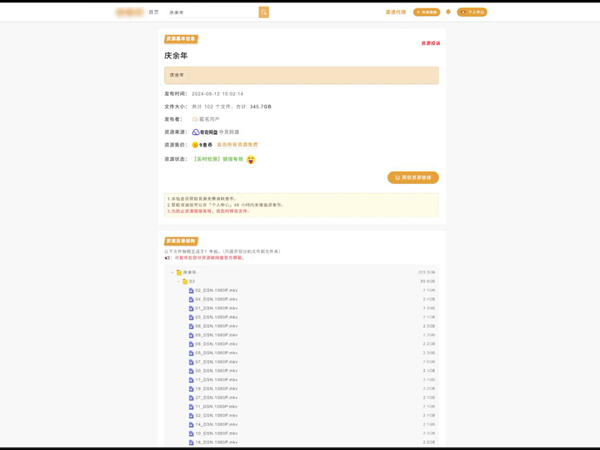This screenshot has height=450, width=600.
Task: Click the notification bell icon
Action: (x=448, y=12)
